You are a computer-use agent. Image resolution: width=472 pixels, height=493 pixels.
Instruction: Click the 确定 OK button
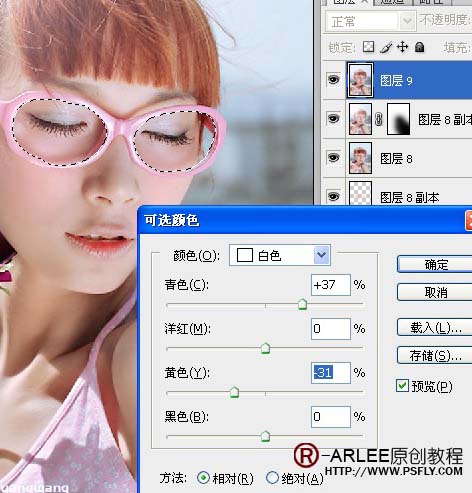click(x=434, y=265)
